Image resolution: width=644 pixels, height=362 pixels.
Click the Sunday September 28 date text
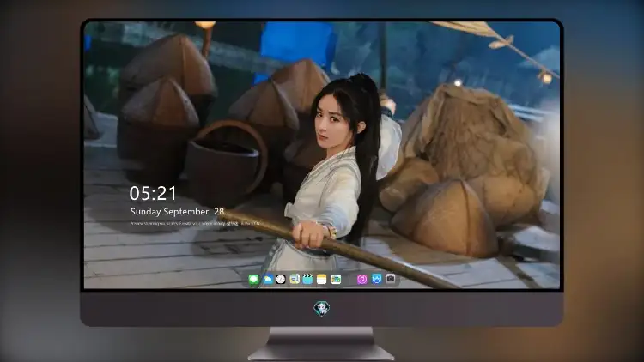pyautogui.click(x=177, y=211)
